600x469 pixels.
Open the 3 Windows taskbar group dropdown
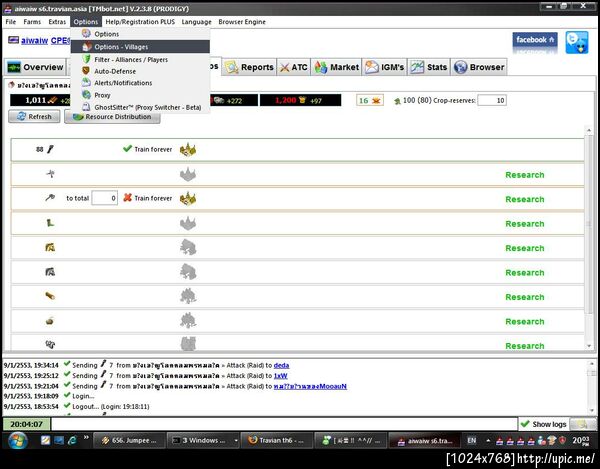point(236,441)
